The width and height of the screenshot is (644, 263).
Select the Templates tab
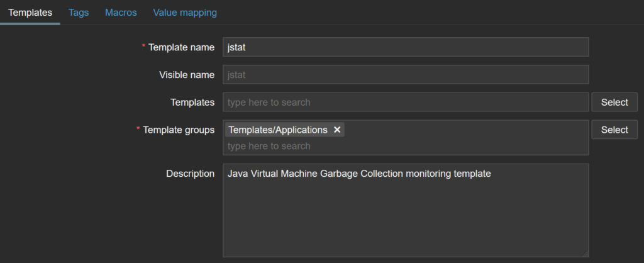(x=30, y=13)
